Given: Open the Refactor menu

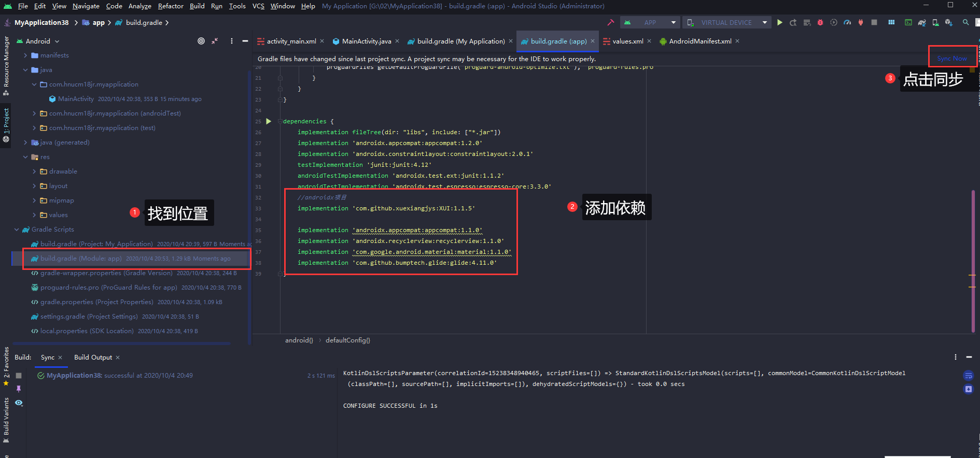Looking at the screenshot, I should point(171,6).
